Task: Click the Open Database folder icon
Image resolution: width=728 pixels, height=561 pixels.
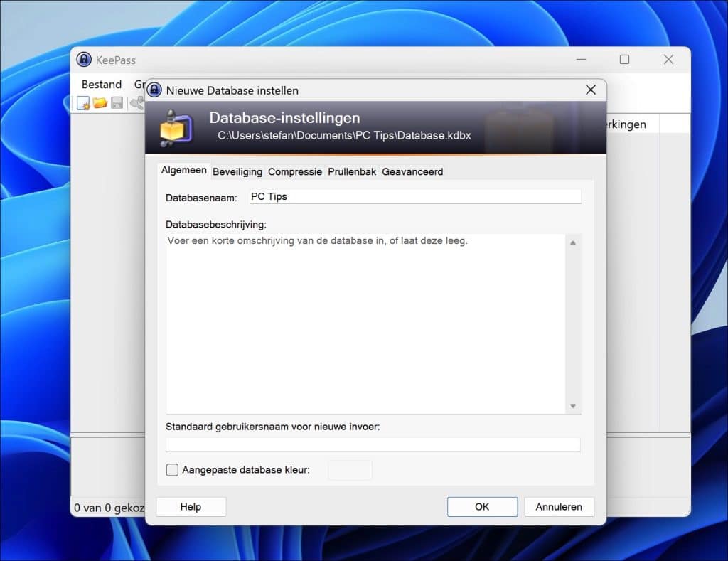Action: [x=100, y=103]
